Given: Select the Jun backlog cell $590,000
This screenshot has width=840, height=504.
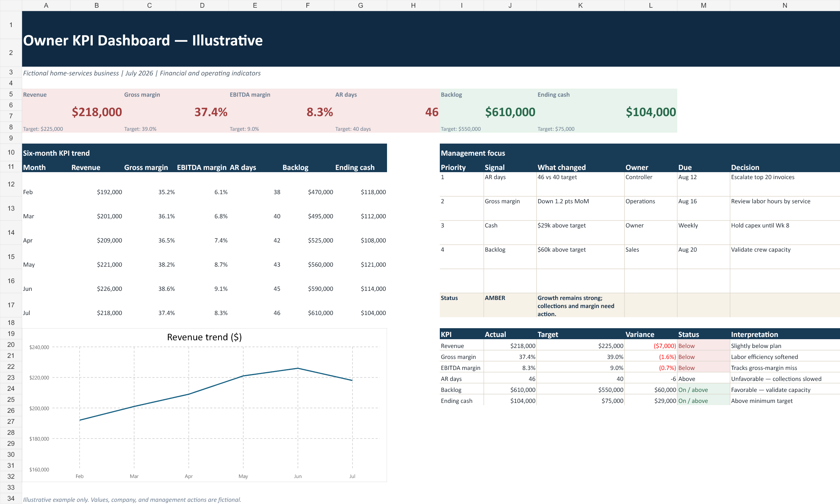Looking at the screenshot, I should pos(308,289).
